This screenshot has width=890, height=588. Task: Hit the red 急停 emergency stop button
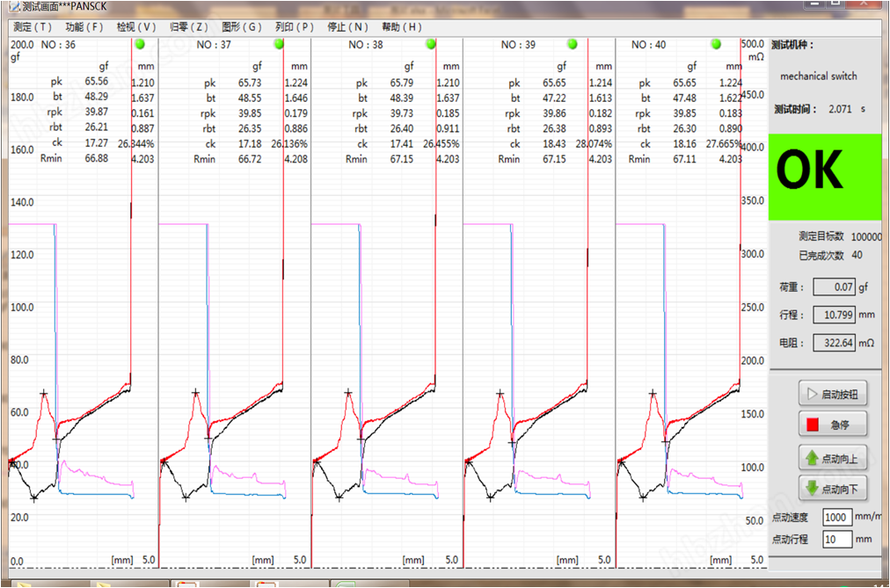coord(833,425)
